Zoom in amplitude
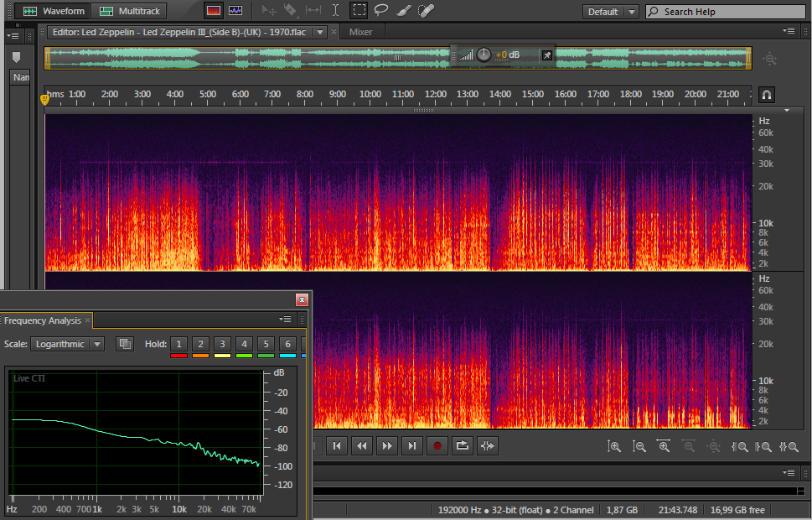 614,446
